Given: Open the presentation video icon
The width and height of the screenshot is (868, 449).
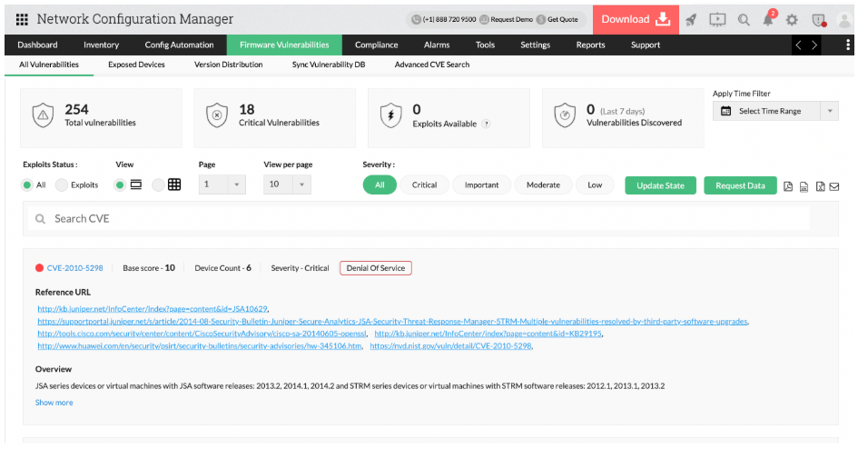Looking at the screenshot, I should [717, 19].
